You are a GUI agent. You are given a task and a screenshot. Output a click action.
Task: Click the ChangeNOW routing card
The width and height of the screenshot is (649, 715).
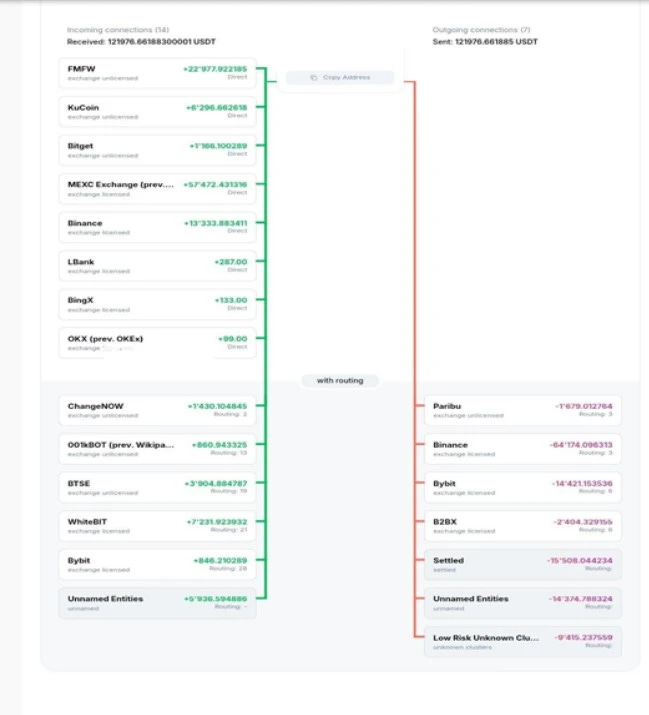point(157,410)
